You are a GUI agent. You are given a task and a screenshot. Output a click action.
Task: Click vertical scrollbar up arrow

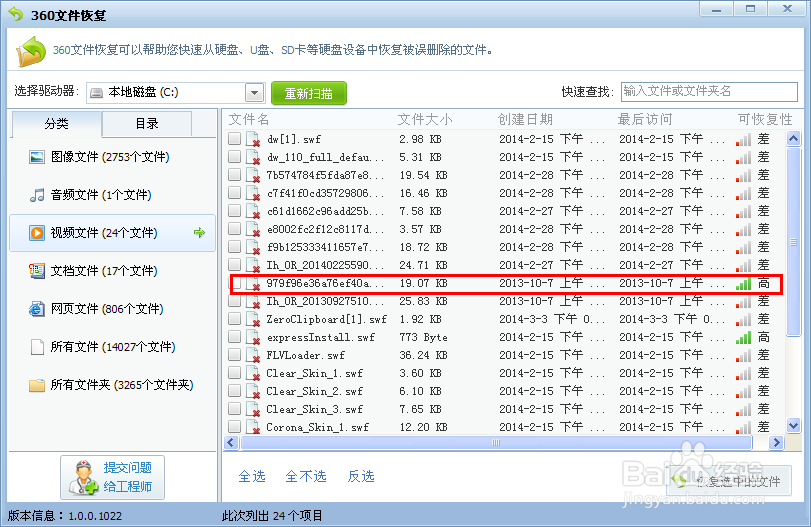793,138
